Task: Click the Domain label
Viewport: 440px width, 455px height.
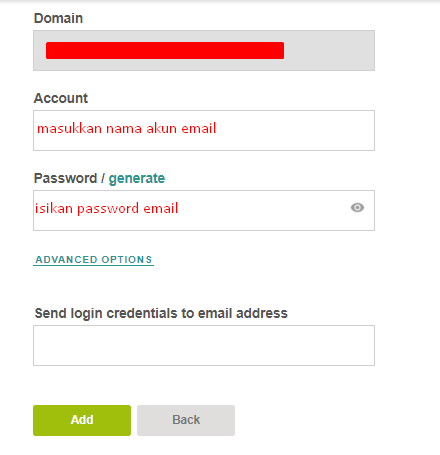Action: (58, 18)
